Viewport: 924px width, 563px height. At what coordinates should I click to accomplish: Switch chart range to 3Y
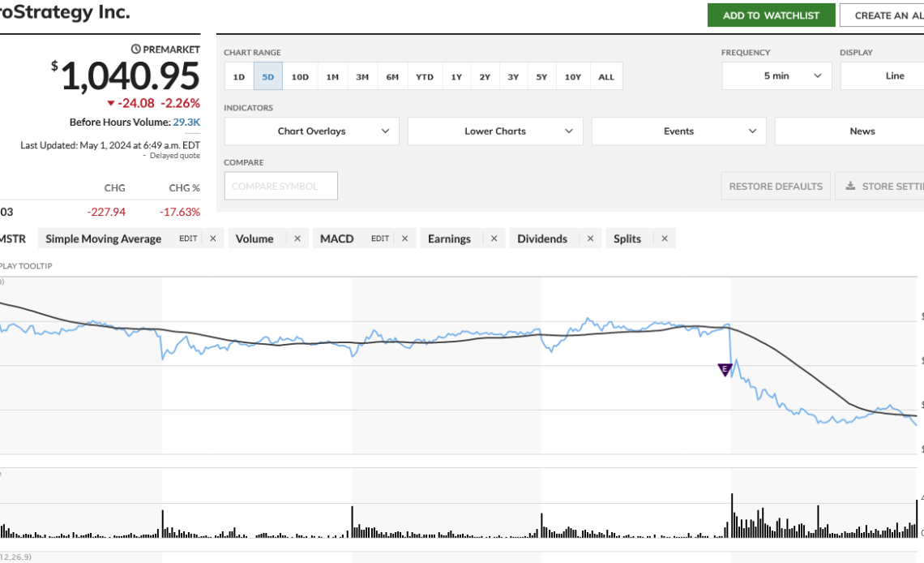click(513, 76)
